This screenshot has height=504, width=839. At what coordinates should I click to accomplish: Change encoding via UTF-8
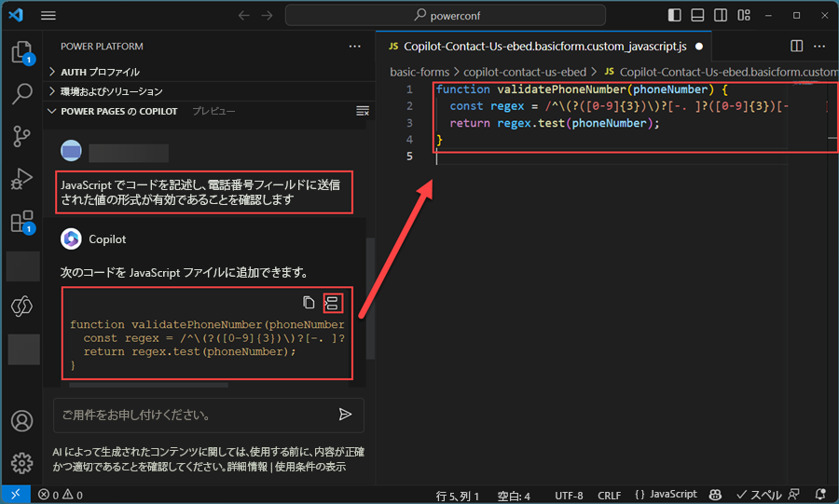point(569,496)
